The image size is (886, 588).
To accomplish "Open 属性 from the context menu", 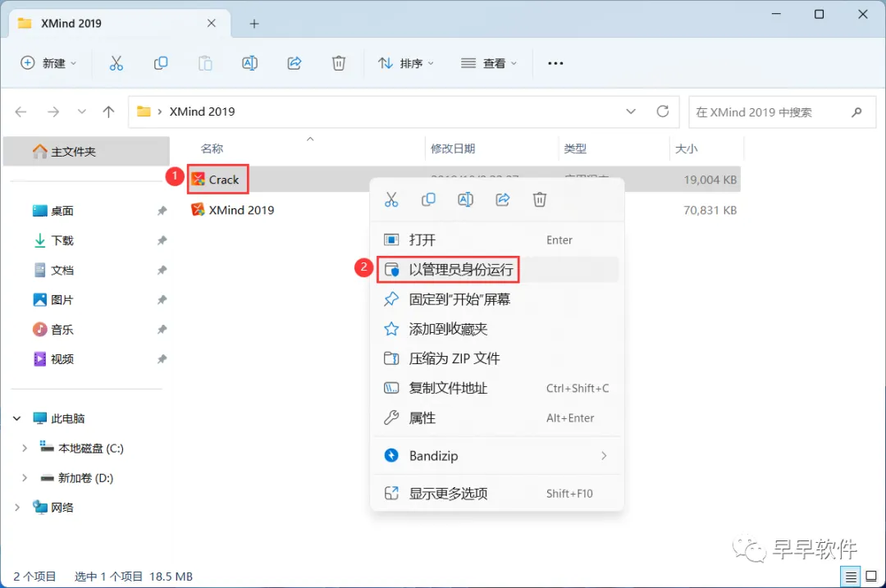I will [497, 418].
